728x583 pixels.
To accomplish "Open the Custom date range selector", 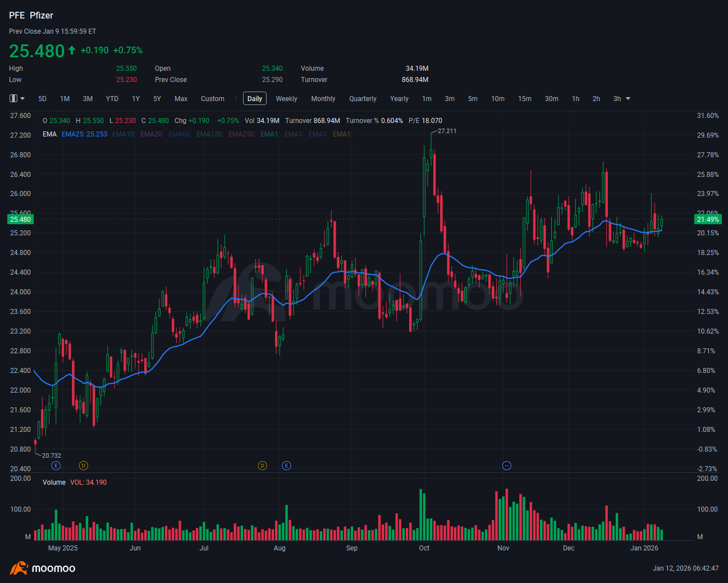I will (x=213, y=99).
